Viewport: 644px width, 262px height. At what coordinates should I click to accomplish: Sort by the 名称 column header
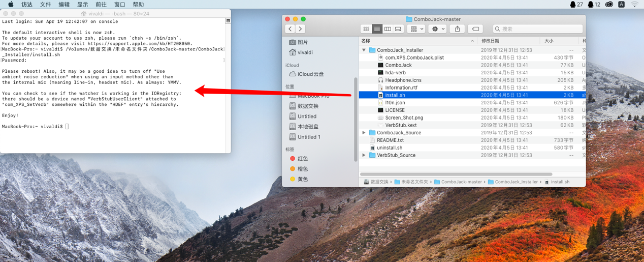[x=418, y=41]
